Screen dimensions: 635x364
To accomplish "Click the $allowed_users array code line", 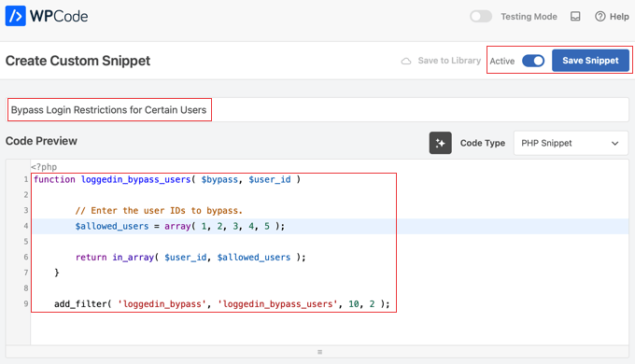I will (180, 226).
